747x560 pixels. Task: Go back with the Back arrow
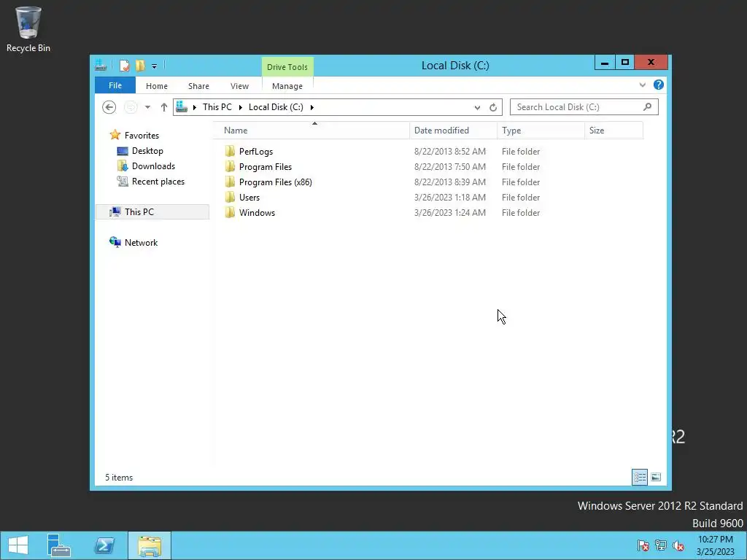pos(109,107)
